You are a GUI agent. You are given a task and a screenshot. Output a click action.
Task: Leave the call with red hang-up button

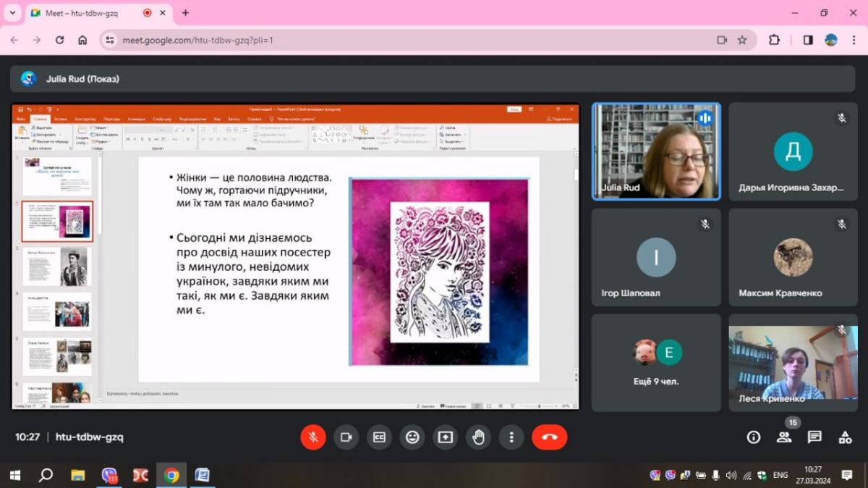click(549, 437)
